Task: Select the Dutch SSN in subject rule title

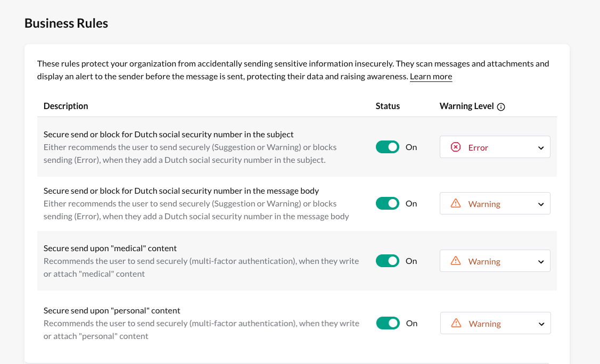Action: (x=168, y=135)
